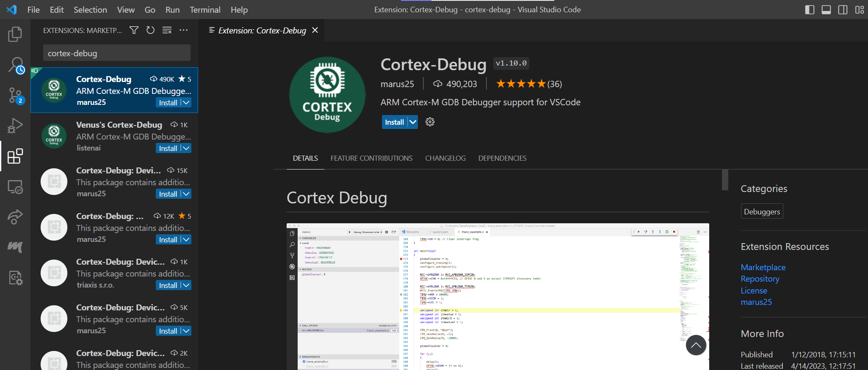Click the v1.10.0 version badge
The width and height of the screenshot is (868, 370).
tap(511, 63)
